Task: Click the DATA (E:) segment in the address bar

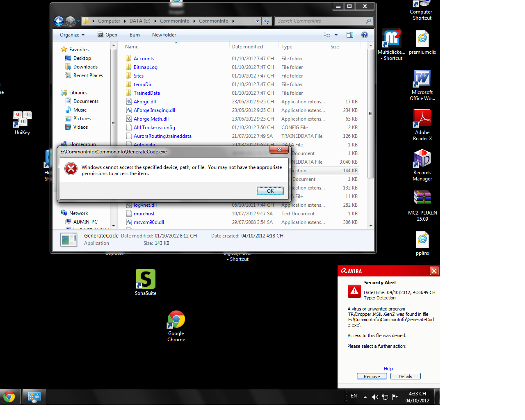Action: click(x=140, y=21)
